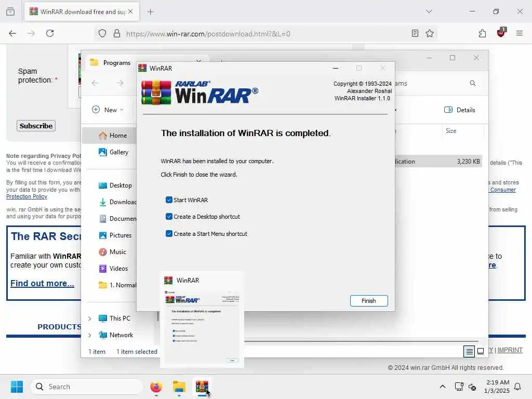Go back in the Firefox browser
Image resolution: width=532 pixels, height=399 pixels.
pyautogui.click(x=12, y=33)
